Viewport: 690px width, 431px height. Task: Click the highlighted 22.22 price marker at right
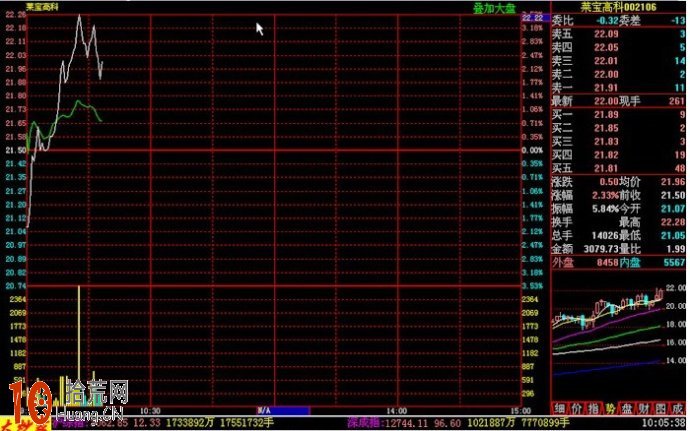point(535,18)
